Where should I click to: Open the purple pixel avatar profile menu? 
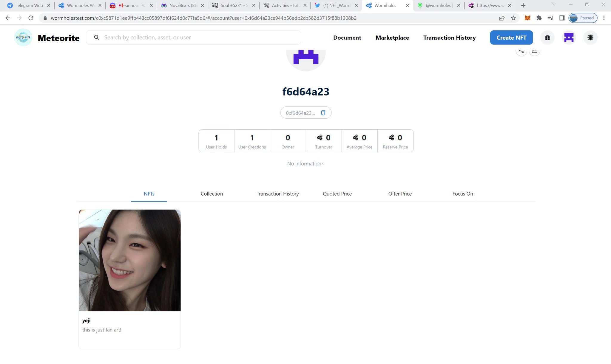[569, 38]
